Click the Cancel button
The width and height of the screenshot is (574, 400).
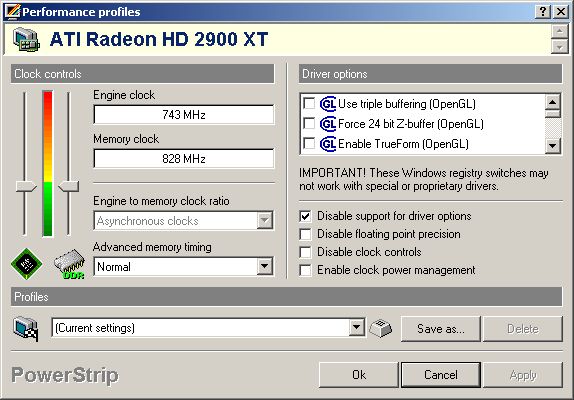[x=441, y=374]
